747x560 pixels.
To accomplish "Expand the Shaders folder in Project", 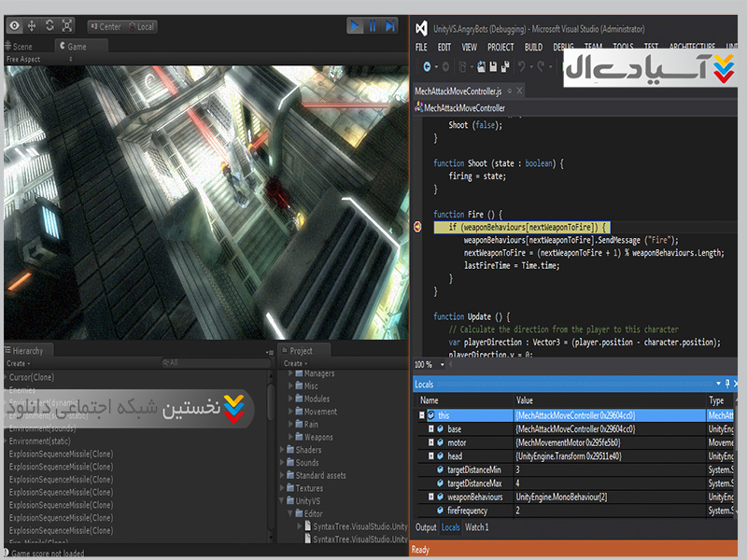I will (284, 450).
